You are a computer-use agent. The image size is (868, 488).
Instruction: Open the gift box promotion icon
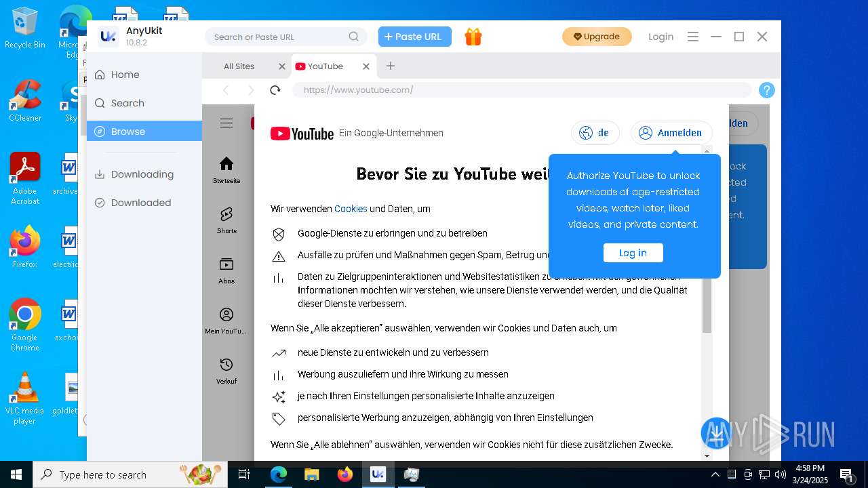[x=473, y=37]
